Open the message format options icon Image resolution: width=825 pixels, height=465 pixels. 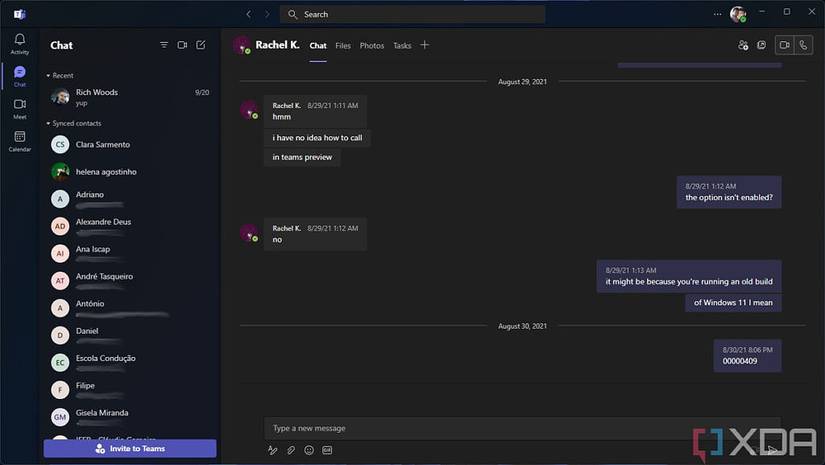[273, 450]
